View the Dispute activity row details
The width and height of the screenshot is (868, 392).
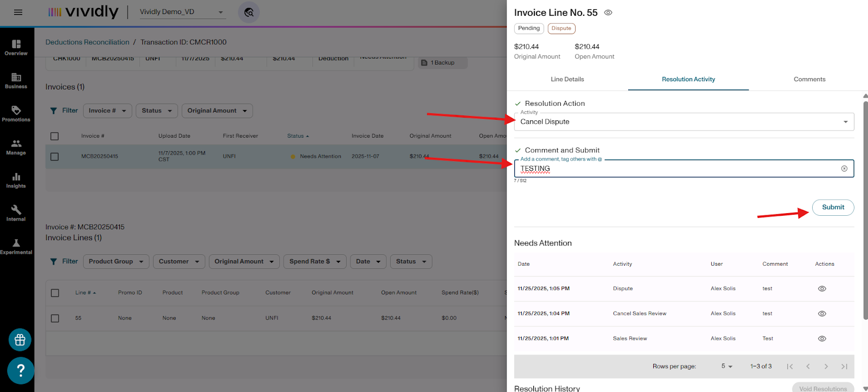(x=821, y=289)
